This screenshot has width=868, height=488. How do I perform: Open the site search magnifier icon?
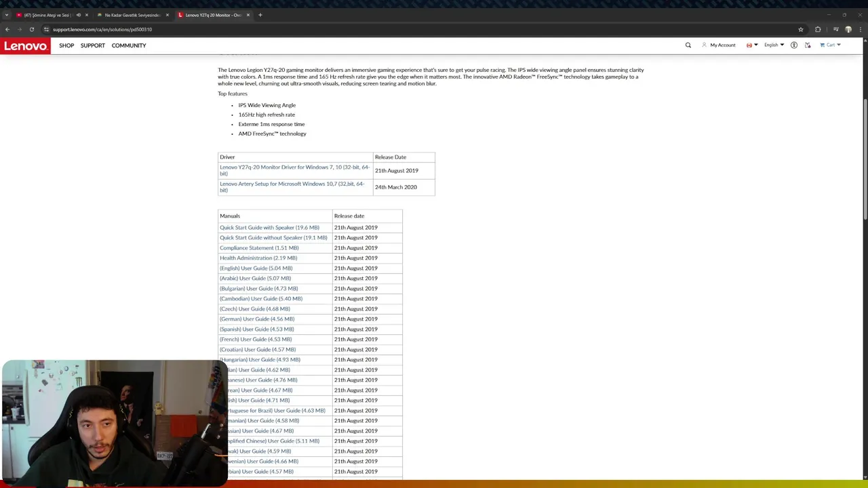point(688,45)
